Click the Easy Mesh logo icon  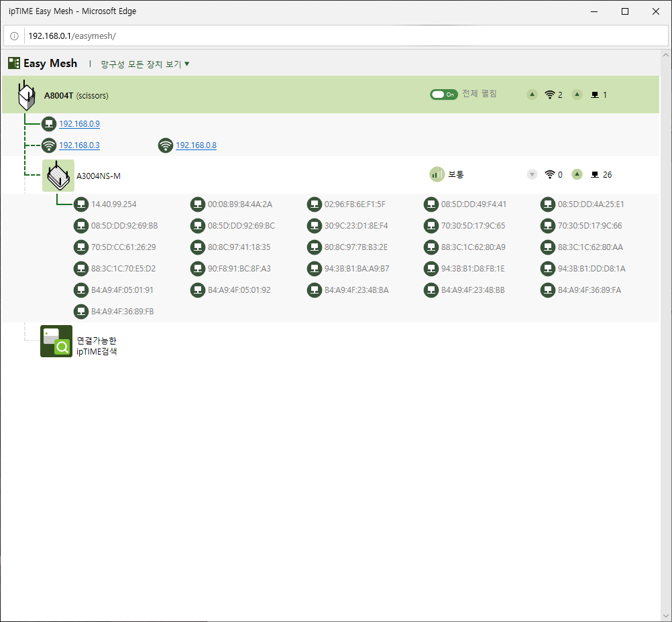[x=14, y=64]
